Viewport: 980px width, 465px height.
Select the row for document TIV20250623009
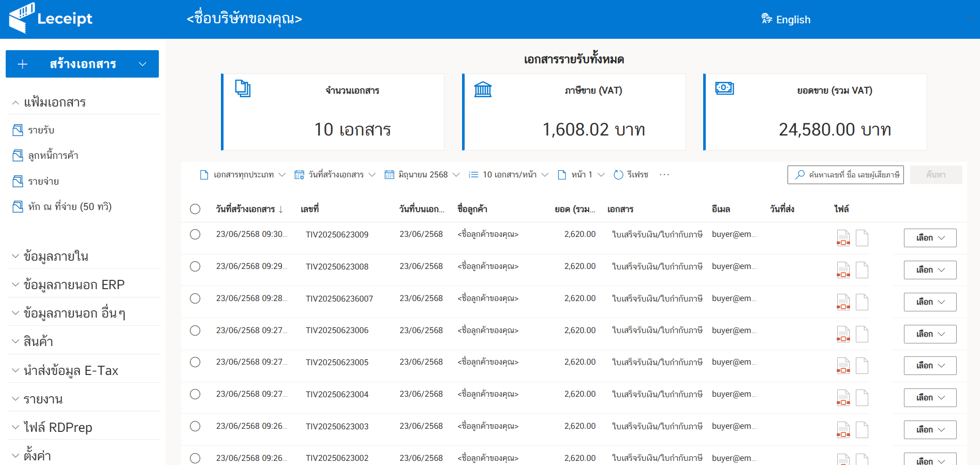[x=195, y=234]
